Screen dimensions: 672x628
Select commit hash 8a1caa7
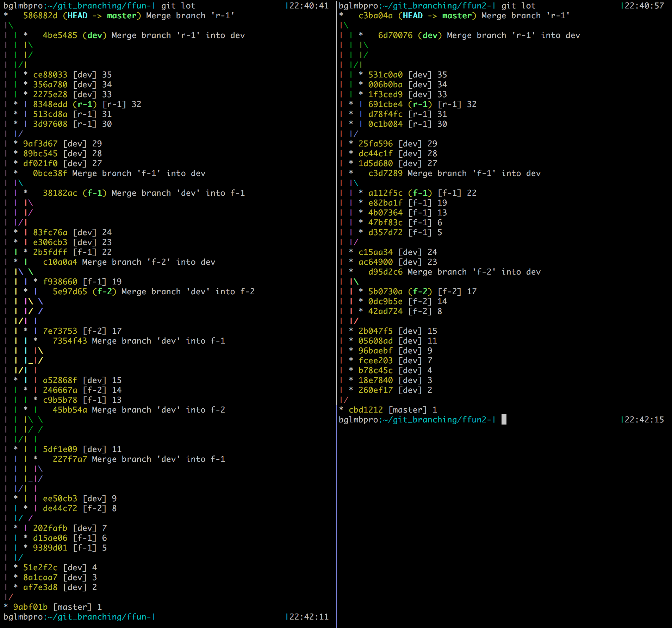tap(40, 578)
